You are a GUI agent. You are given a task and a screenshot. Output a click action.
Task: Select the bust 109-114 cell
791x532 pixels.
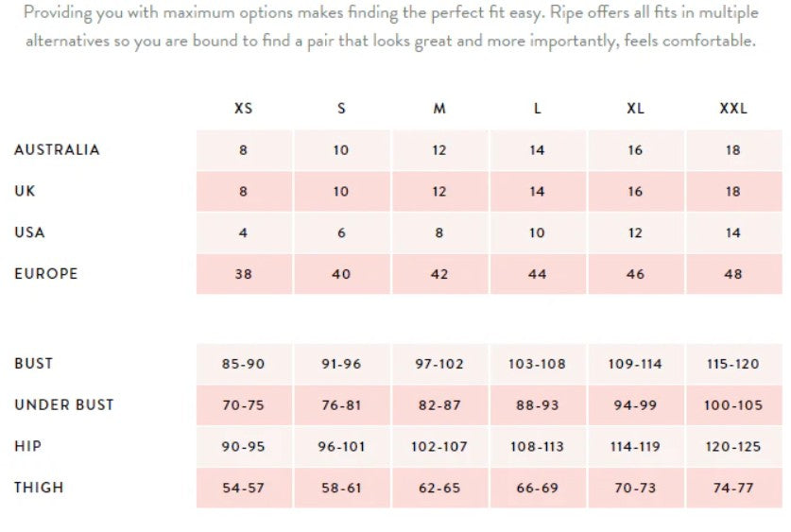point(635,364)
